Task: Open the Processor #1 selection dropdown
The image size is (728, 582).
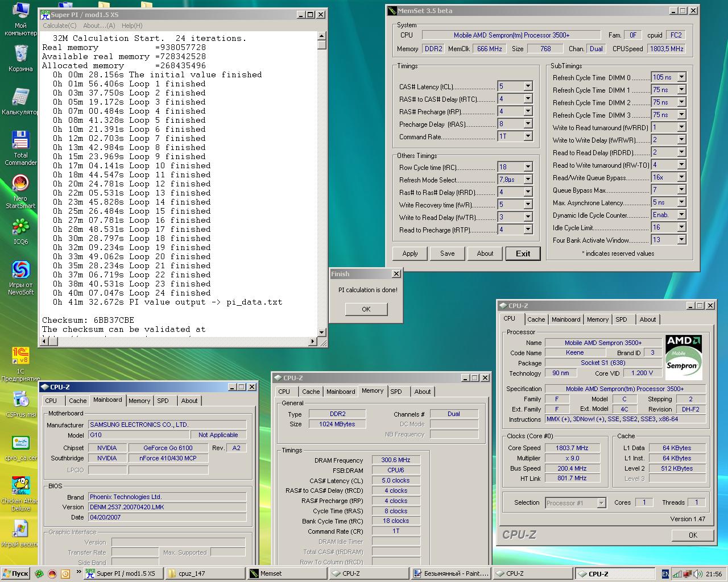Action: tap(601, 503)
